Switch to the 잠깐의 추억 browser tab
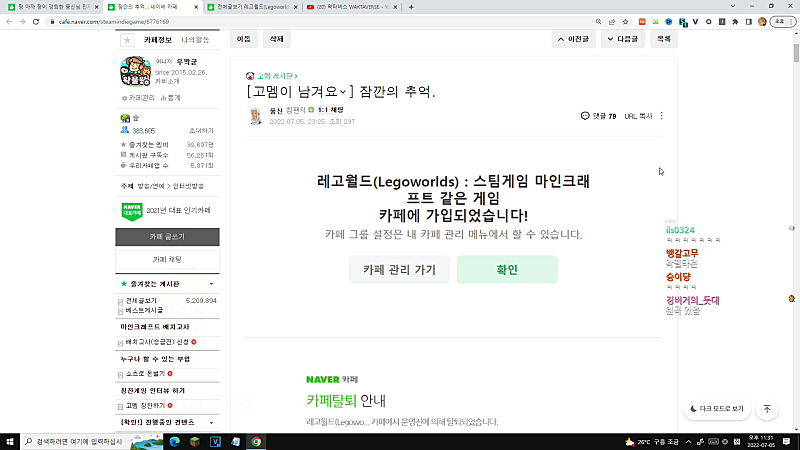This screenshot has width=800, height=450. tap(153, 7)
